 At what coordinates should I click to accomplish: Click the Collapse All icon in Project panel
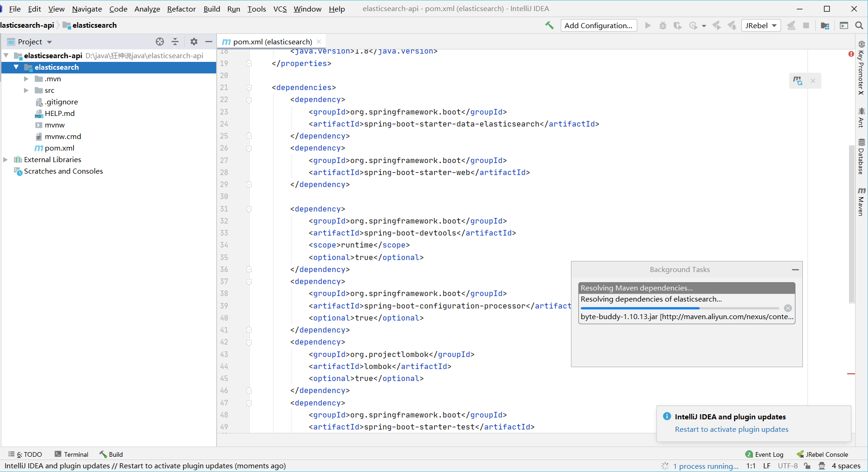click(175, 42)
